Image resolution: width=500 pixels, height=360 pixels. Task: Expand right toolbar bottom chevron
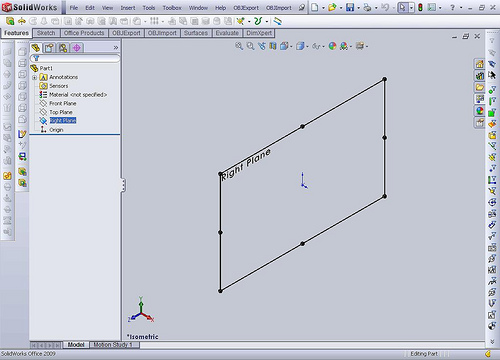492,342
